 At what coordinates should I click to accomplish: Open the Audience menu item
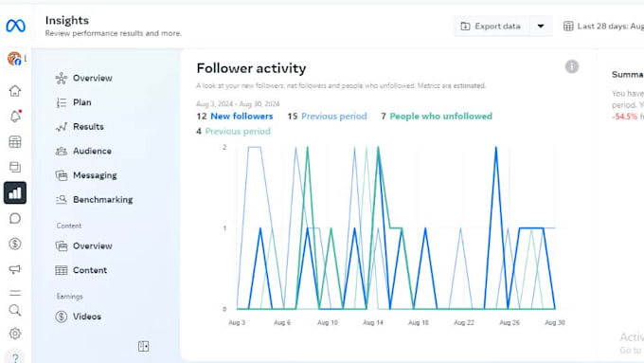coord(83,151)
